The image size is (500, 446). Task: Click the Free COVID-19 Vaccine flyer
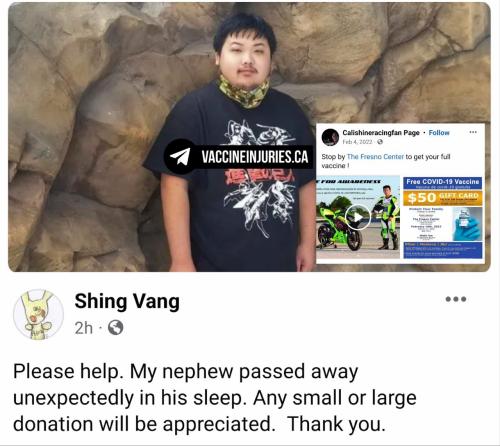click(443, 218)
